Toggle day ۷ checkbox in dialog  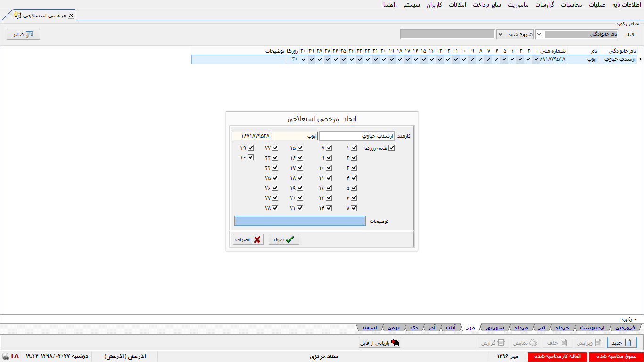coord(354,208)
